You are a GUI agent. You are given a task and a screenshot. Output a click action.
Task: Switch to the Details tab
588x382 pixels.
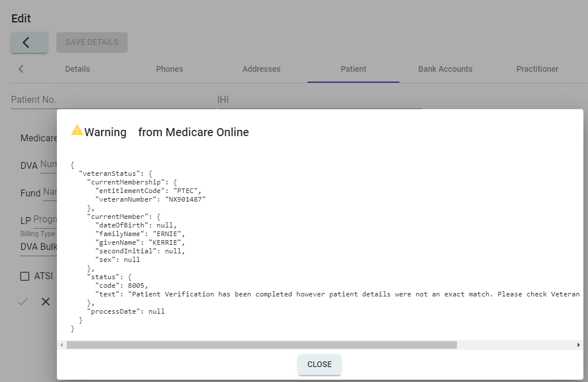click(x=78, y=69)
